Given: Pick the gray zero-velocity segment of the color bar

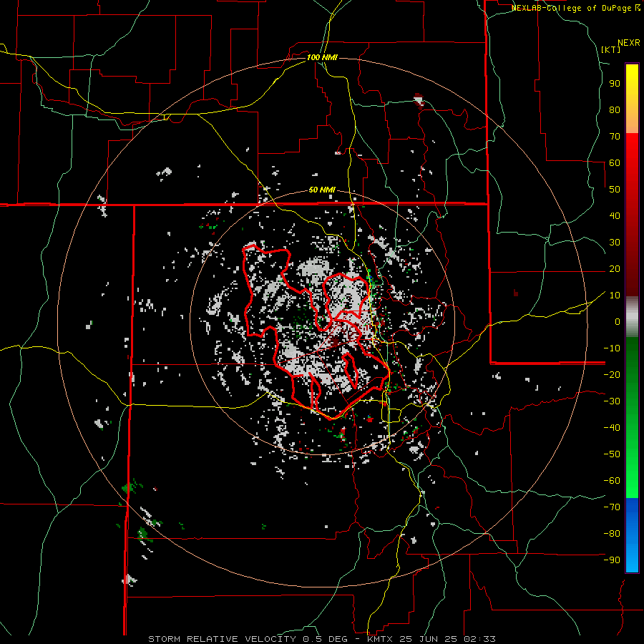Looking at the screenshot, I should point(632,317).
